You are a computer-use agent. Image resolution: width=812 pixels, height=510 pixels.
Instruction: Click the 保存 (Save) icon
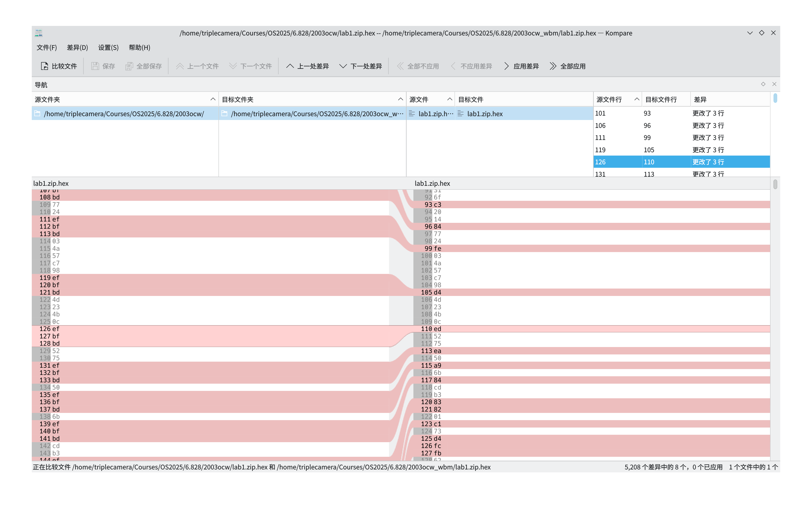click(103, 66)
